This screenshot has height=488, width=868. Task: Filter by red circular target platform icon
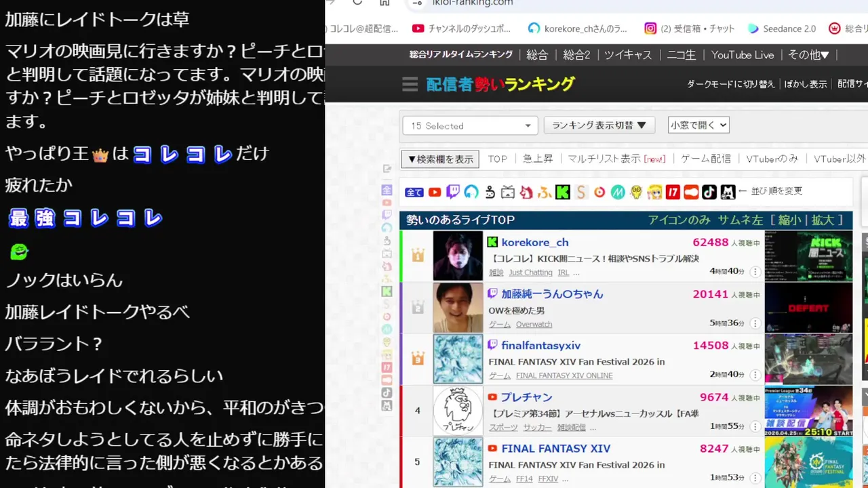599,192
